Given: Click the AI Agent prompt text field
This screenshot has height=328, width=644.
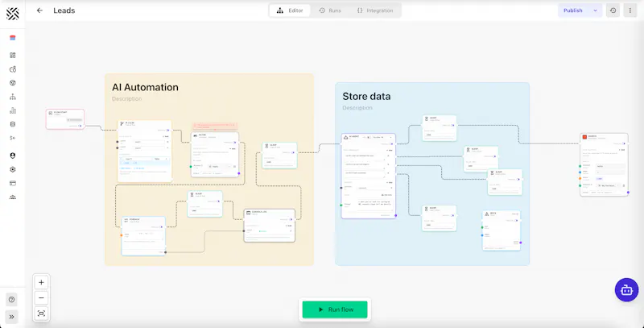Looking at the screenshot, I should [375, 206].
